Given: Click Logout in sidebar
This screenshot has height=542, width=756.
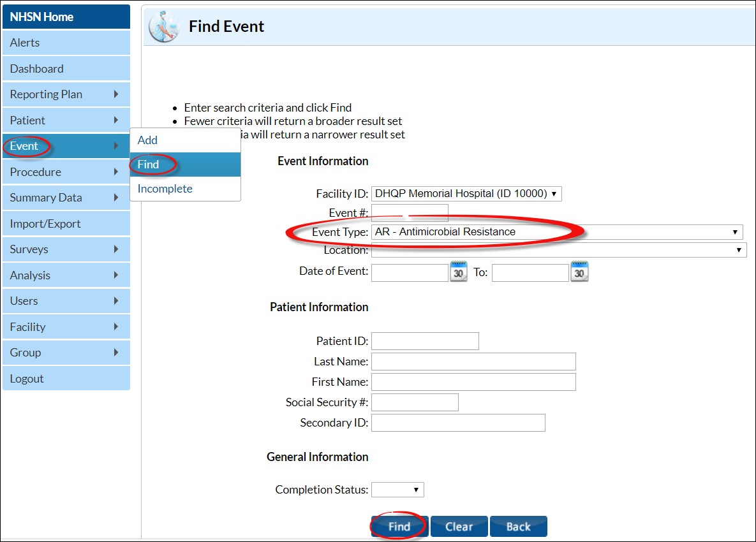Looking at the screenshot, I should [x=66, y=379].
